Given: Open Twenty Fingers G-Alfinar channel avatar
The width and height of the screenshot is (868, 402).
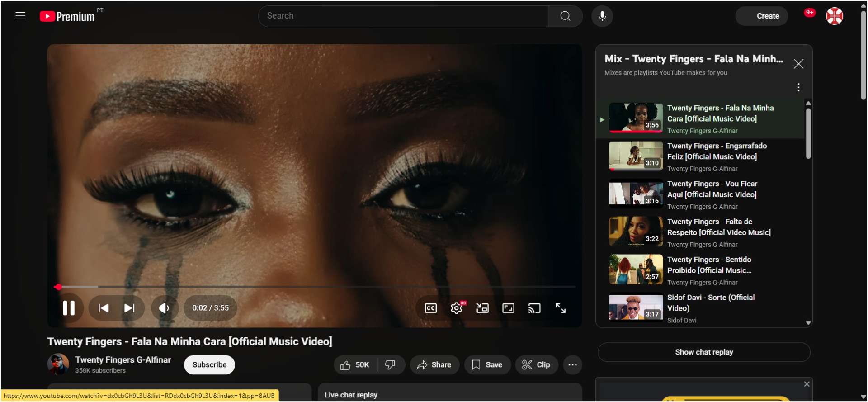Looking at the screenshot, I should [58, 364].
